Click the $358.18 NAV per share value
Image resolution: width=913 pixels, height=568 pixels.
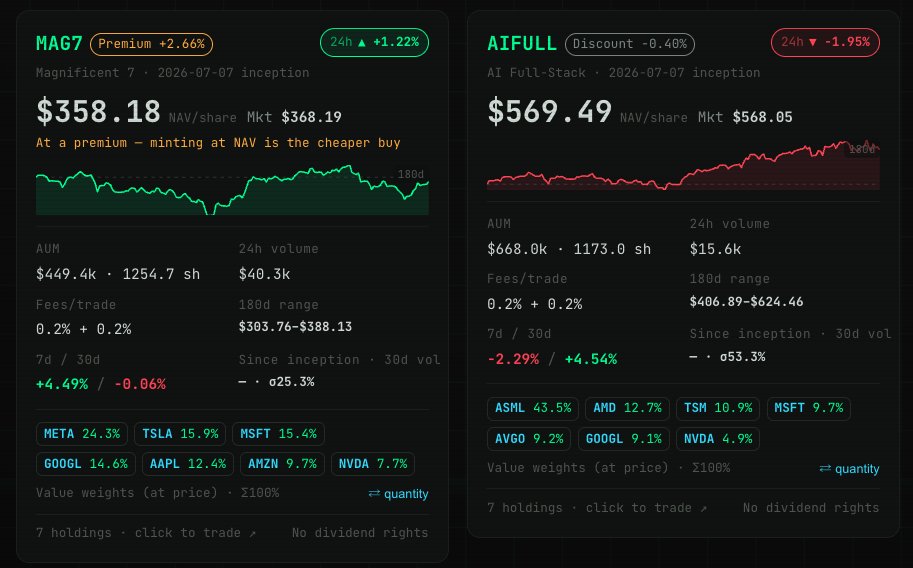98,112
